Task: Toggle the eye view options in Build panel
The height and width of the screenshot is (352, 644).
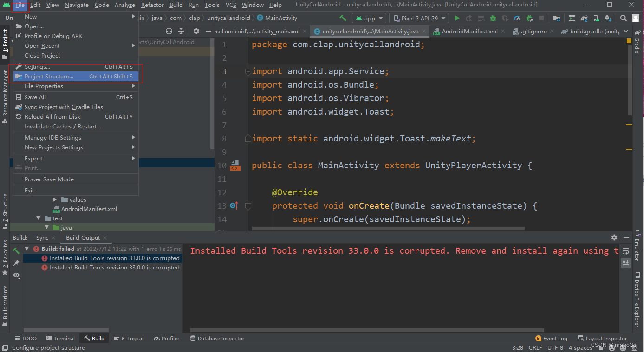Action: 16,275
